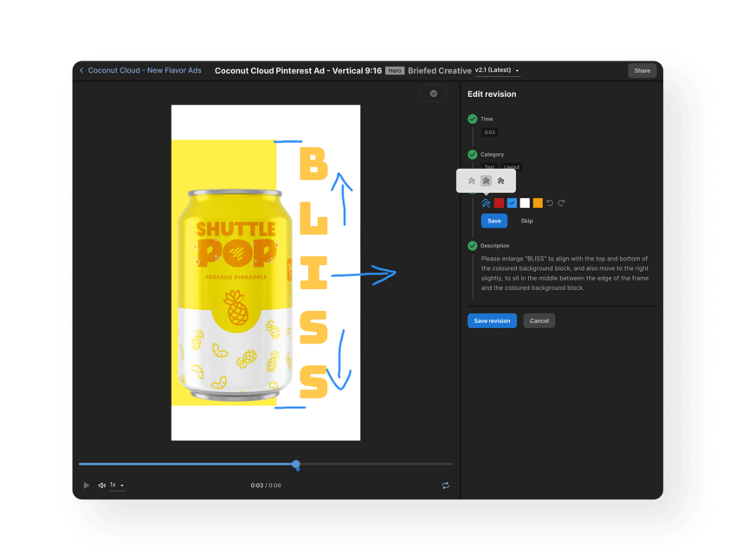Click the 'Coconut Cloud Pinterest Ad - Vertical 9:16' title
Image resolution: width=736 pixels, height=560 pixels.
(298, 71)
